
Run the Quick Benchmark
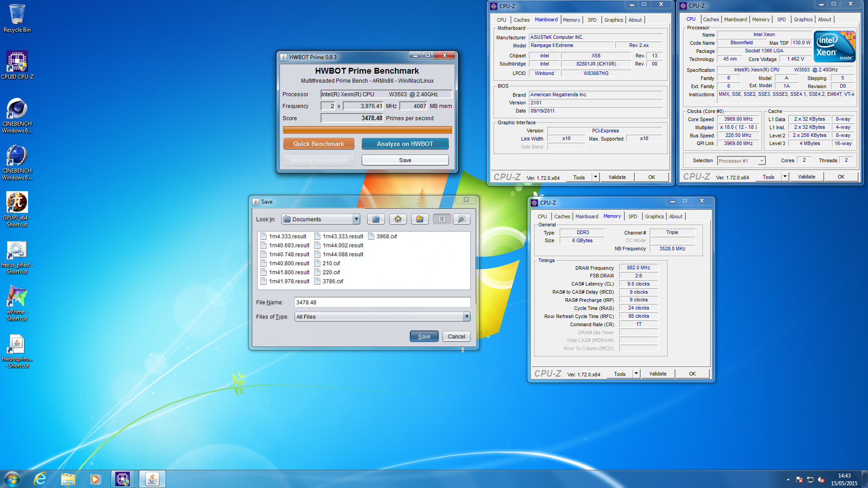[x=319, y=144]
